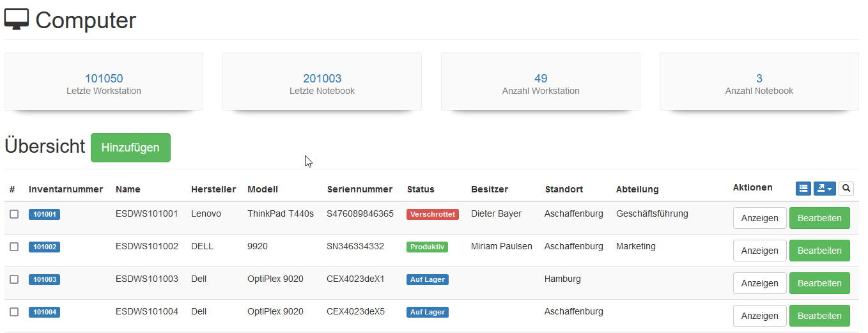Image resolution: width=868 pixels, height=333 pixels.
Task: Select the checkbox for ESDWS101002
Action: [14, 247]
